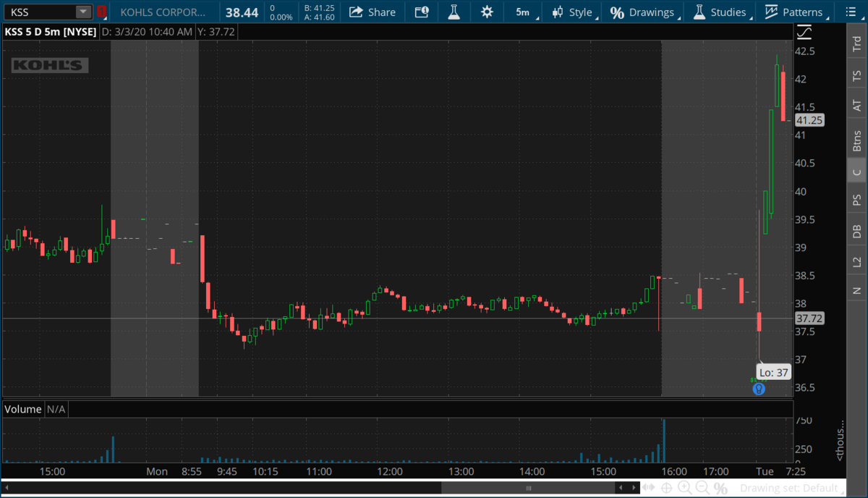The width and height of the screenshot is (868, 498).
Task: Click the Share button
Action: click(x=372, y=12)
